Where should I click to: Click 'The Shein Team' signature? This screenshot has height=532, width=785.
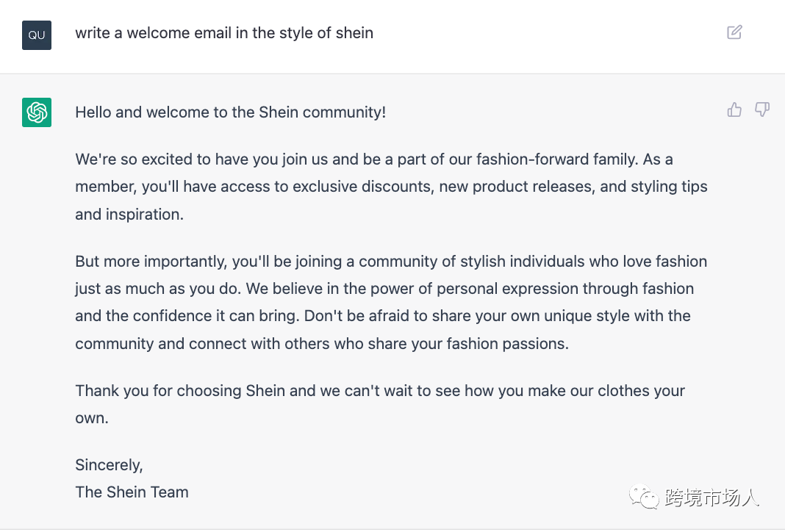coord(132,492)
